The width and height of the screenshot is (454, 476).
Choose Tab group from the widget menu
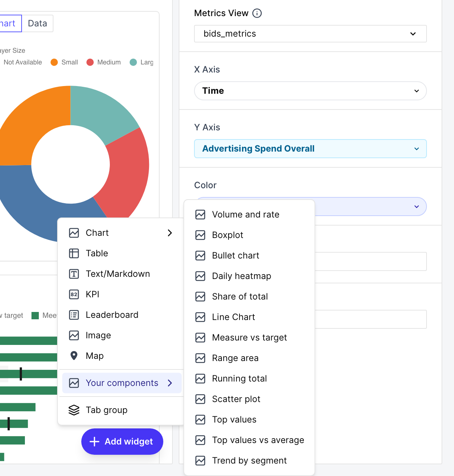click(x=121, y=410)
